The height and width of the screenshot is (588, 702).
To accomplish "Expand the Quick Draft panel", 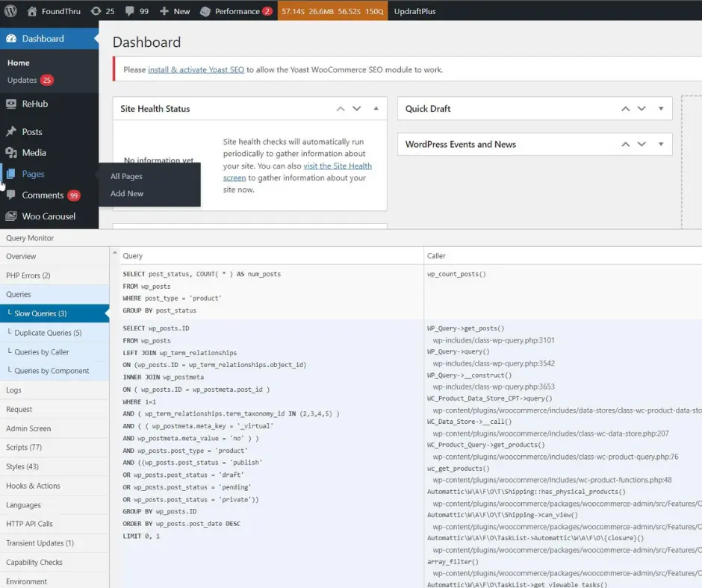I will [661, 109].
